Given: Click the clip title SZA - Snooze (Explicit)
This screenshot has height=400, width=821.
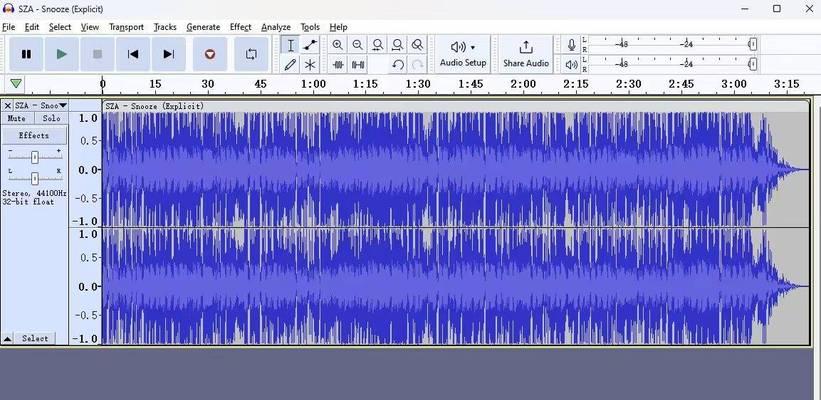Looking at the screenshot, I should coord(154,106).
